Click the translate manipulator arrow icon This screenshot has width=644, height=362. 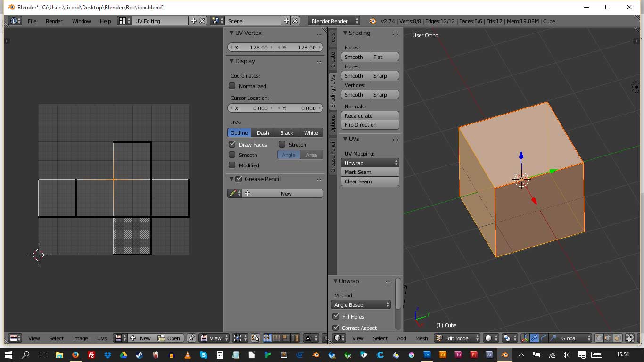pos(534,338)
